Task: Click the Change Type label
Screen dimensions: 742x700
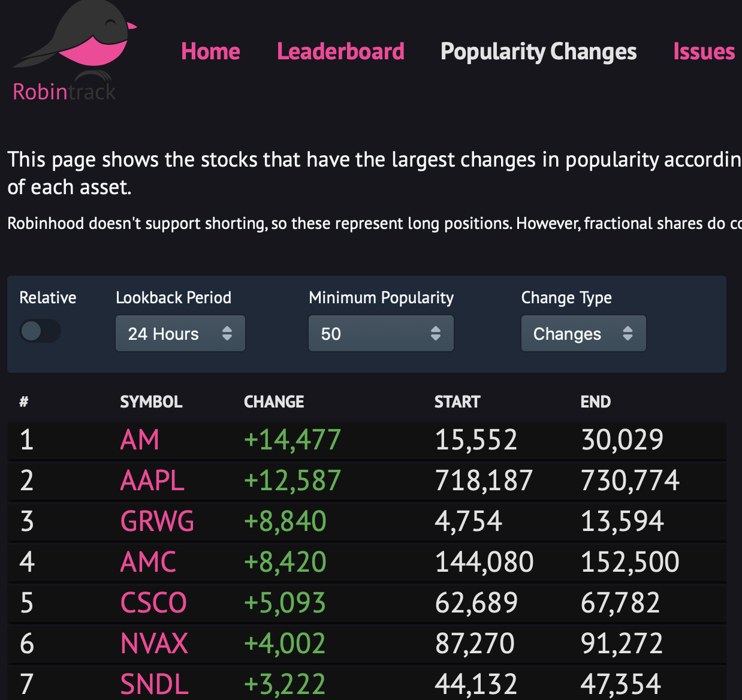Action: click(x=566, y=298)
